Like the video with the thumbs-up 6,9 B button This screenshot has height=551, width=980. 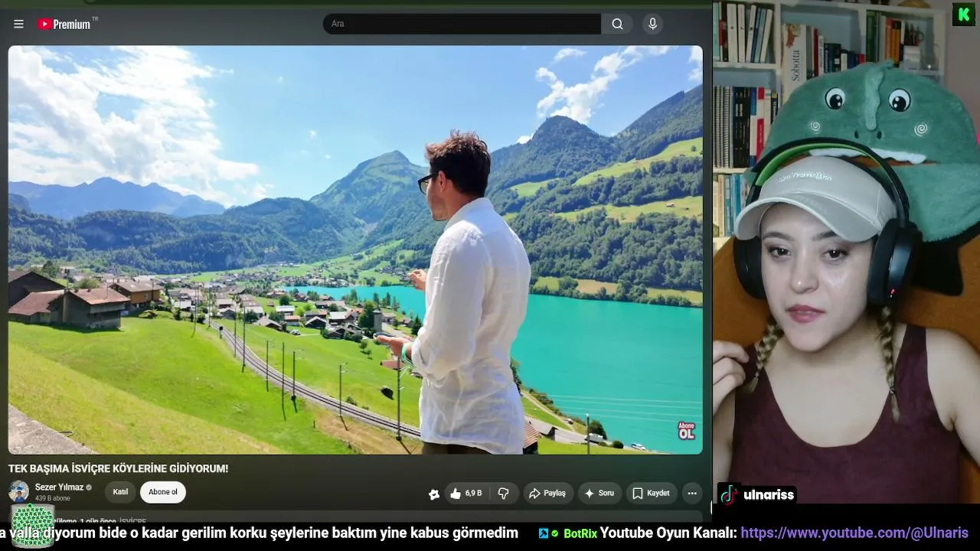pos(466,494)
